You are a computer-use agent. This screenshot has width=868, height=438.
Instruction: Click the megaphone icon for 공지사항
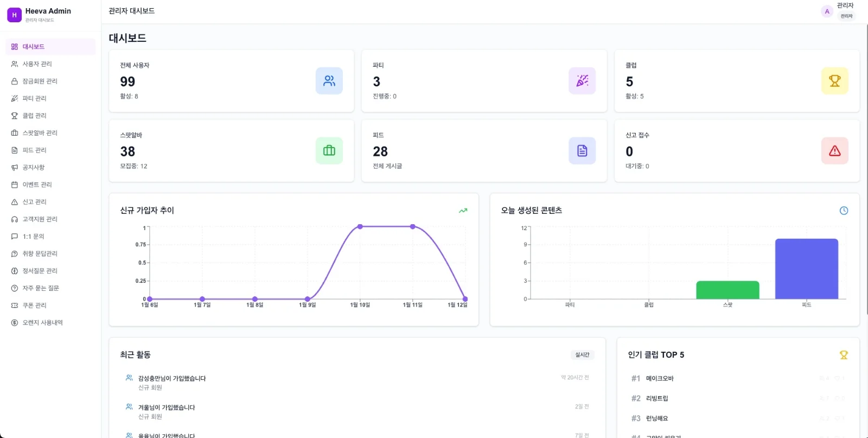[x=15, y=168]
